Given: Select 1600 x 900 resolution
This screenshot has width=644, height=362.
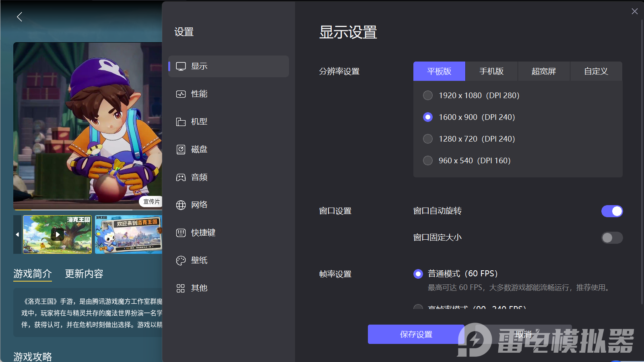Looking at the screenshot, I should click(428, 117).
